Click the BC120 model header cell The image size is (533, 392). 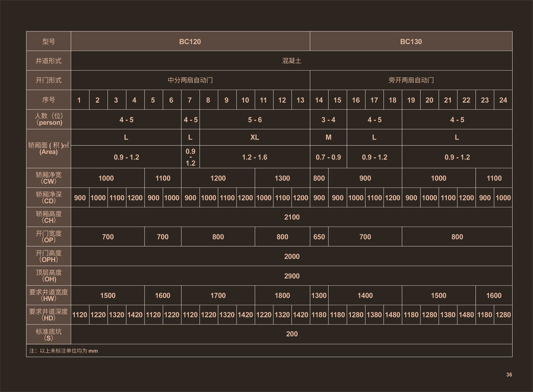tap(190, 42)
